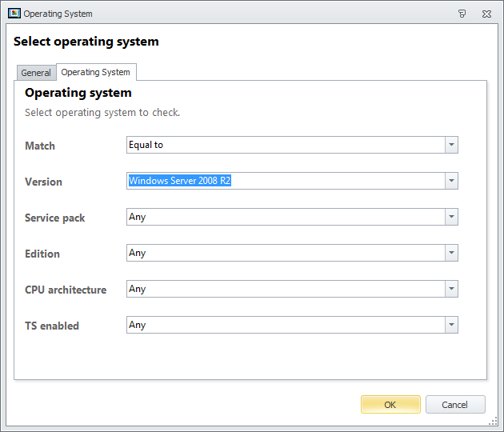504x432 pixels.
Task: Click the Edition Any field
Action: tap(286, 253)
